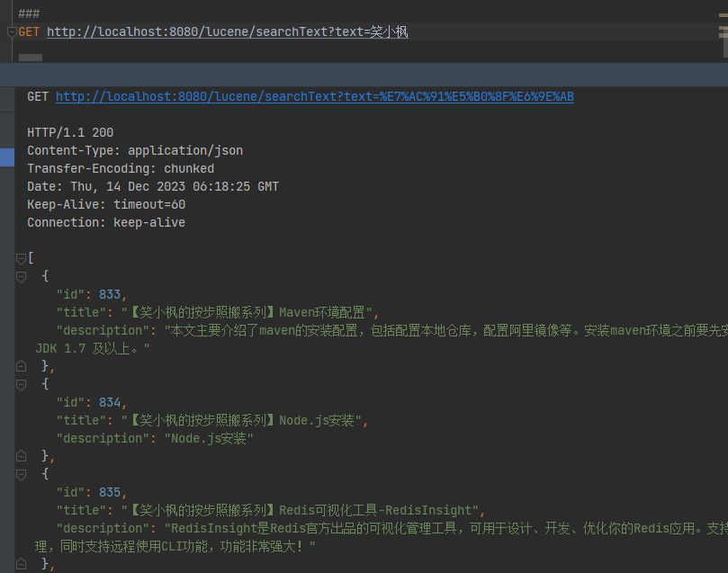
Task: Click the Date header with 06:18:25 GMT
Action: point(153,186)
